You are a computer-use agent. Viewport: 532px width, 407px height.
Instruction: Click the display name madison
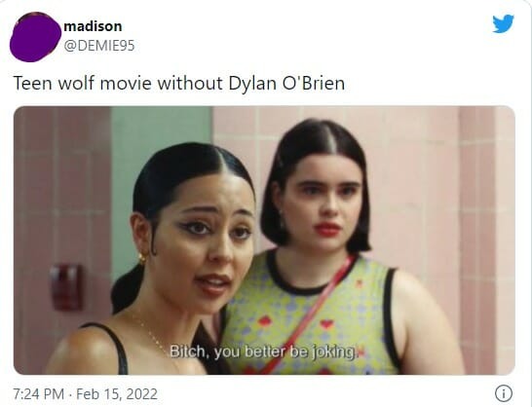[93, 26]
